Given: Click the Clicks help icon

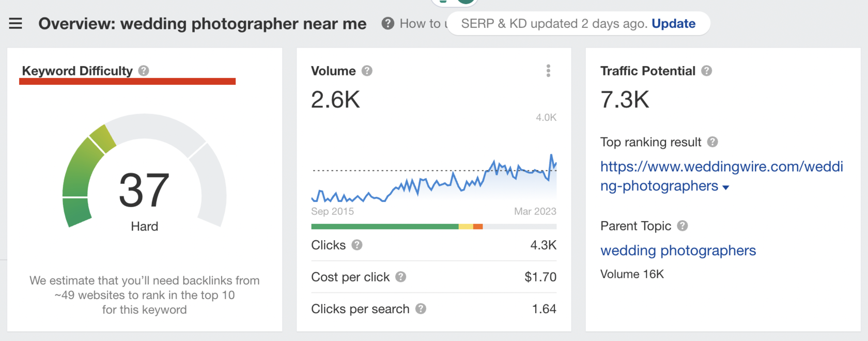Looking at the screenshot, I should click(x=356, y=245).
